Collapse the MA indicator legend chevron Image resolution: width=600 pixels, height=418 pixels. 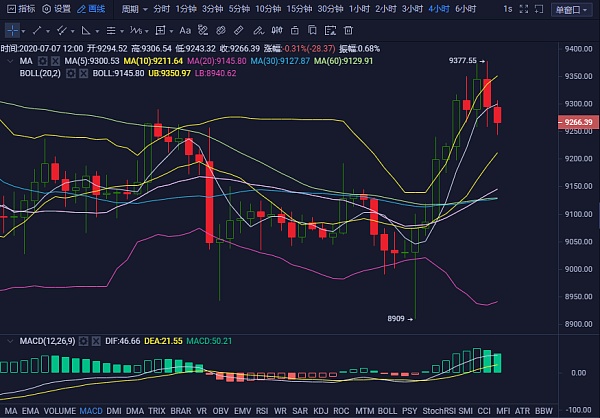(10, 61)
